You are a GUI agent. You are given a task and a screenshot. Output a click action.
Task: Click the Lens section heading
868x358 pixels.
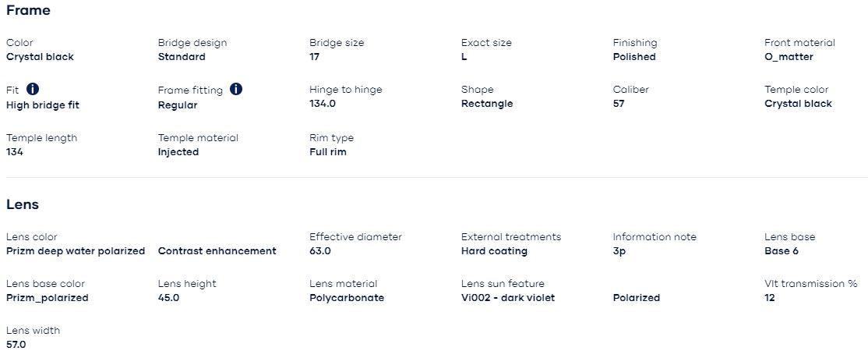click(23, 204)
